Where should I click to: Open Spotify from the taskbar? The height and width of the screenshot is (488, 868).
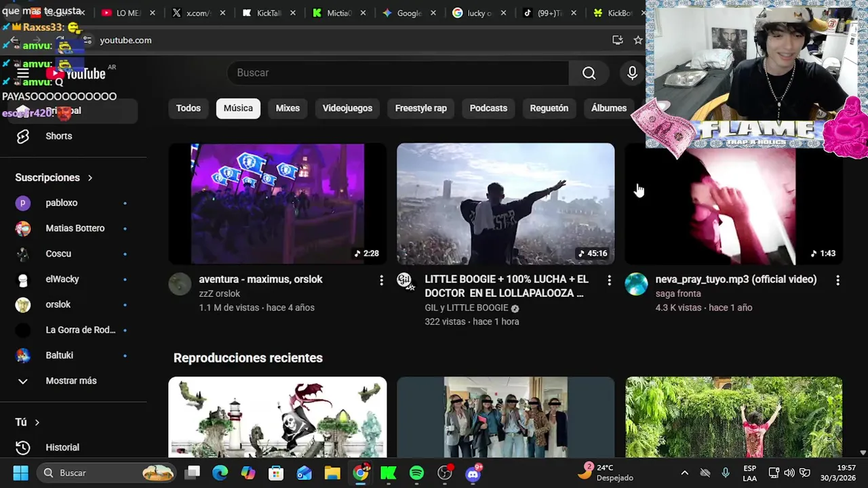tap(416, 473)
